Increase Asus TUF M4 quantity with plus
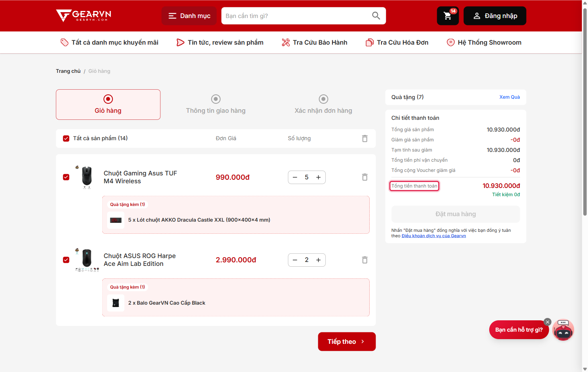 [x=318, y=177]
